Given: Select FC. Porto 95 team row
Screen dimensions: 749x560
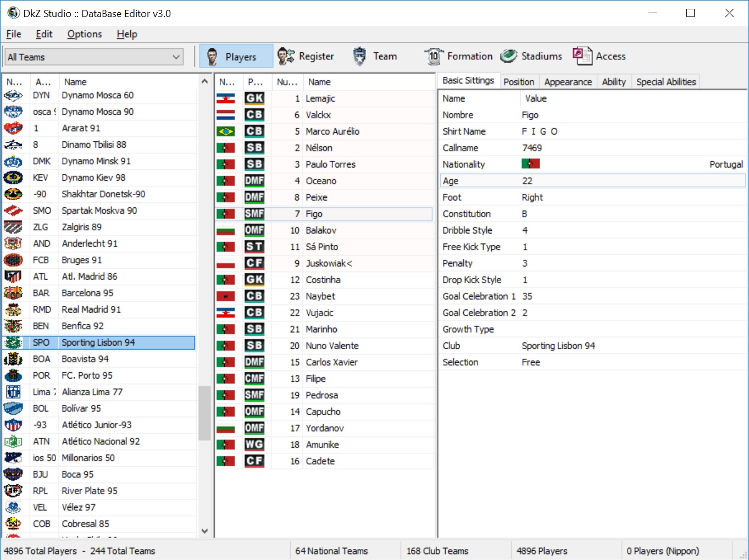Looking at the screenshot, I should [99, 375].
